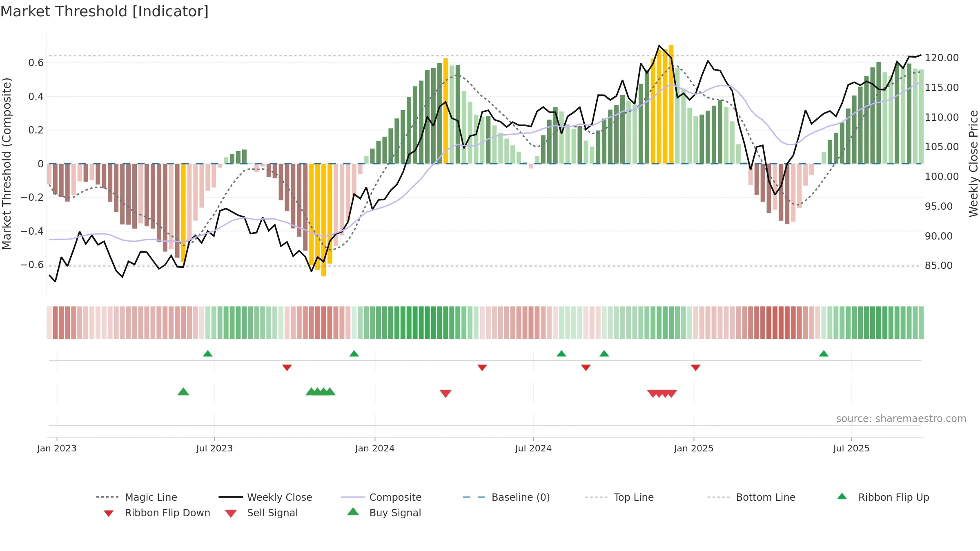Screen dimensions: 980x551
Task: Click the 100.00 price axis label
Action: pos(942,177)
